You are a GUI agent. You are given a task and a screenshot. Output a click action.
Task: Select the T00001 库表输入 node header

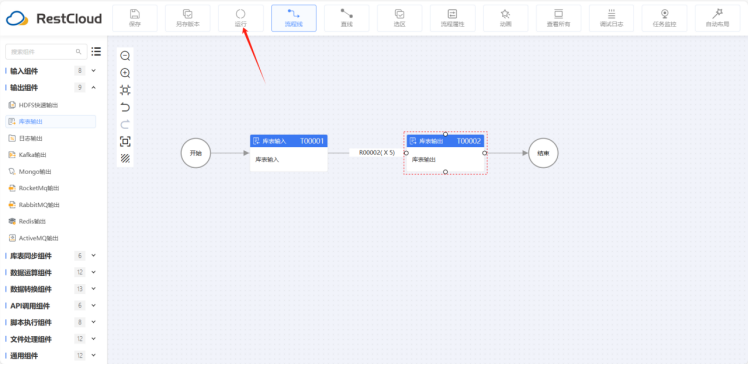(x=289, y=141)
